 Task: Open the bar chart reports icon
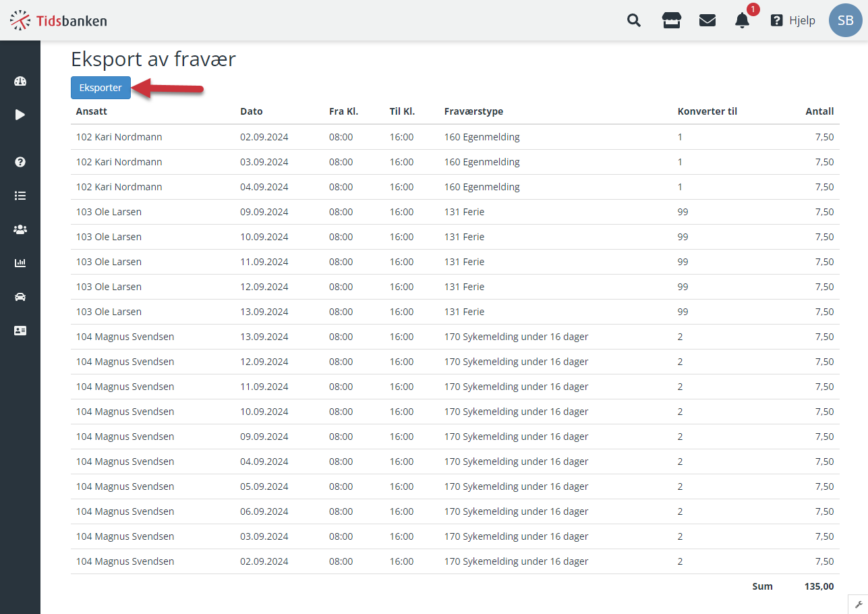coord(20,263)
